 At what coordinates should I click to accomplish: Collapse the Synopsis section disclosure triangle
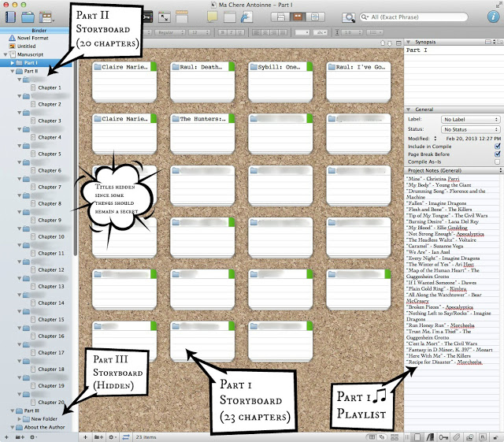coord(409,41)
